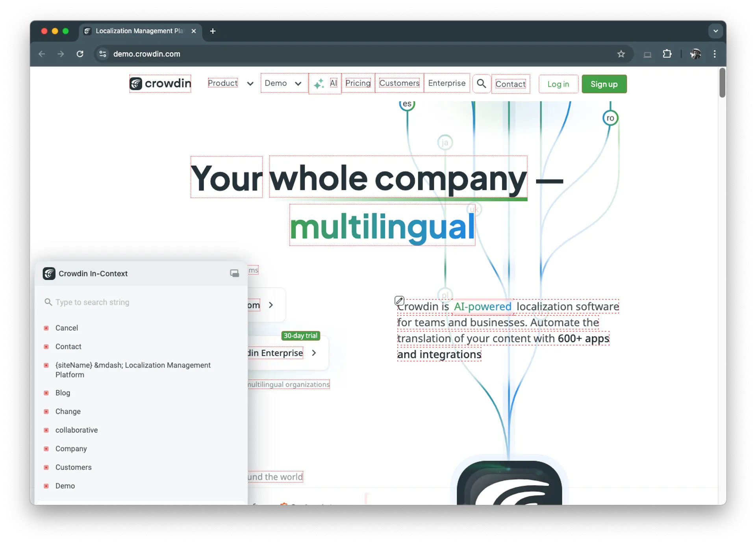Click the browser forward arrow

coord(61,54)
